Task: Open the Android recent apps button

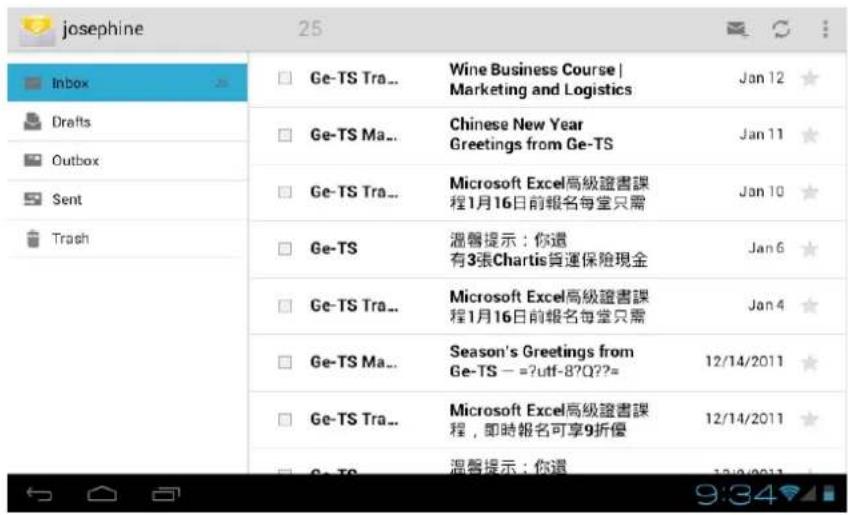Action: click(166, 494)
